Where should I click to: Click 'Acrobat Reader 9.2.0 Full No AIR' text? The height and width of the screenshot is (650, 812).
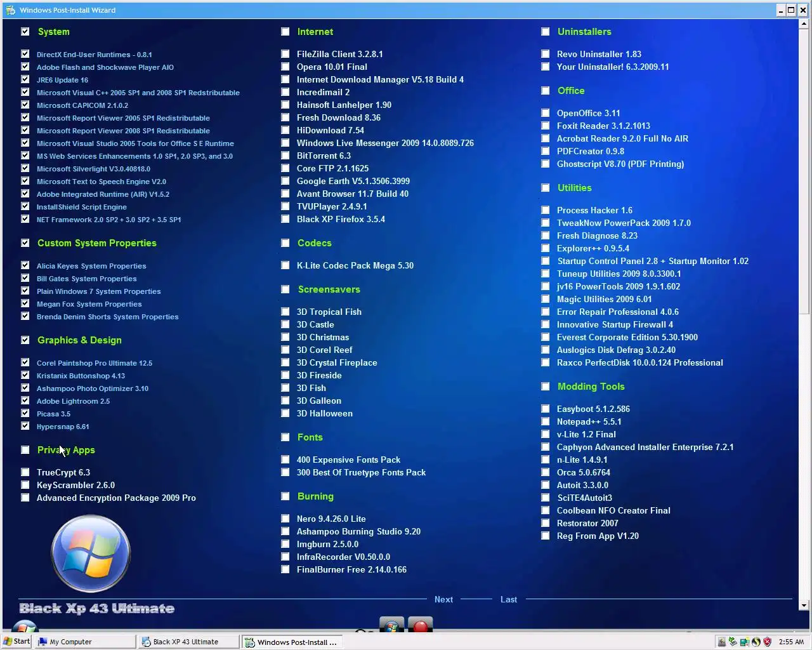click(622, 138)
